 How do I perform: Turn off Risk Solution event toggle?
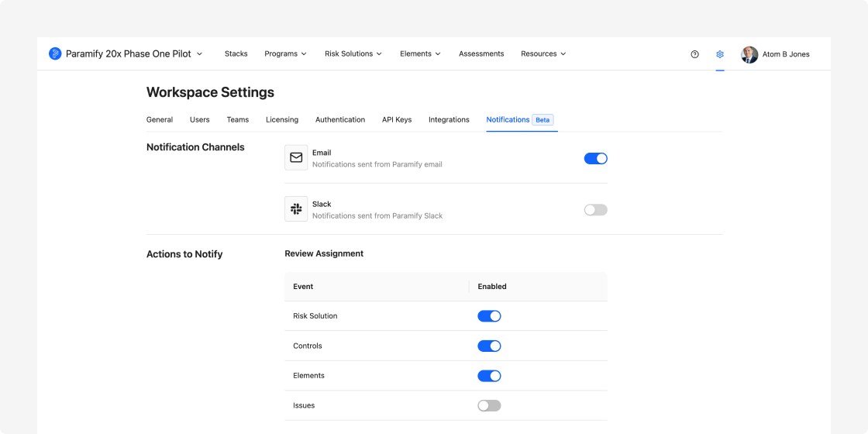489,316
